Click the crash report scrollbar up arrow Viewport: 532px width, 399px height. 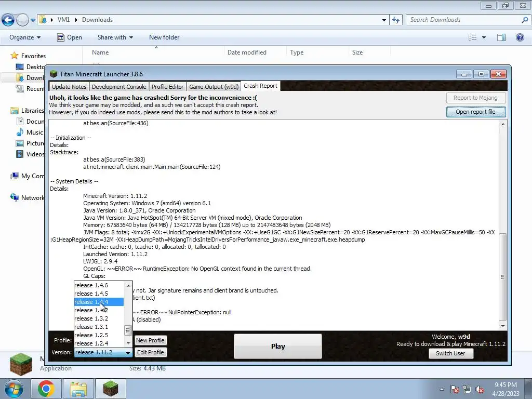tap(503, 124)
